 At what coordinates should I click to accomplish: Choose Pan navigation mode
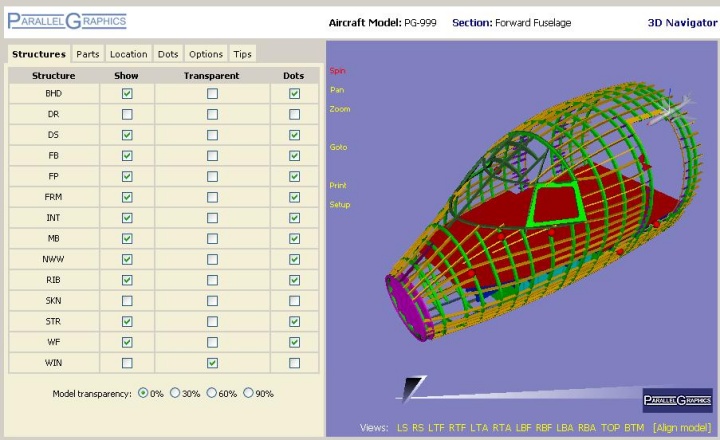tap(337, 90)
